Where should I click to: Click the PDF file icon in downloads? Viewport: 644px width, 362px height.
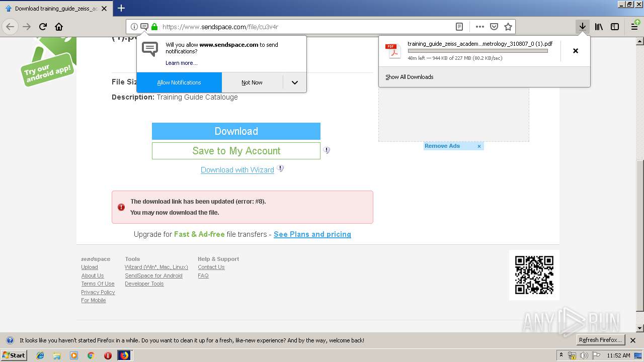pyautogui.click(x=392, y=51)
